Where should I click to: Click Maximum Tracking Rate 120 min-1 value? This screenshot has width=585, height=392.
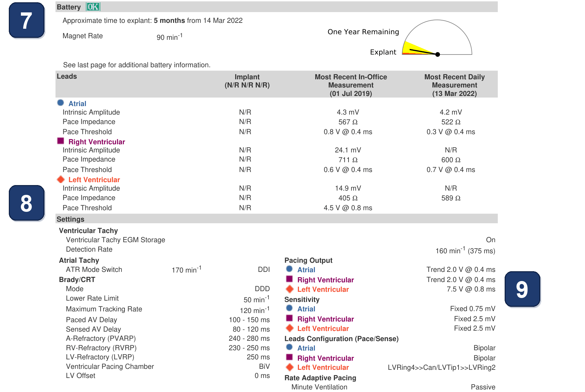point(255,310)
